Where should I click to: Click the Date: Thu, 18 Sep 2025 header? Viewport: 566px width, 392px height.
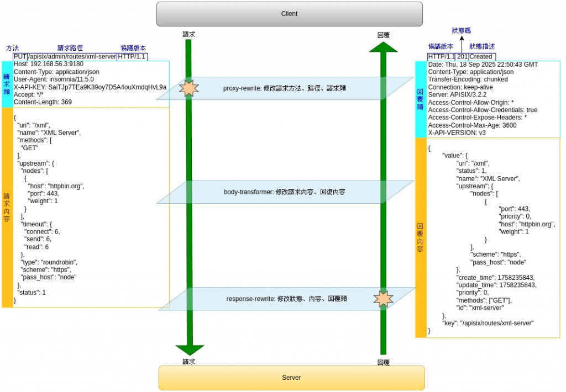[483, 65]
